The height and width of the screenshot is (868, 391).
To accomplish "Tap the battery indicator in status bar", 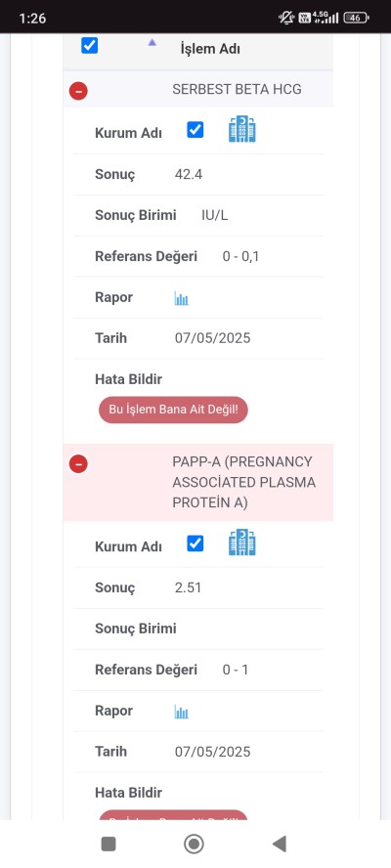I will (x=356, y=18).
